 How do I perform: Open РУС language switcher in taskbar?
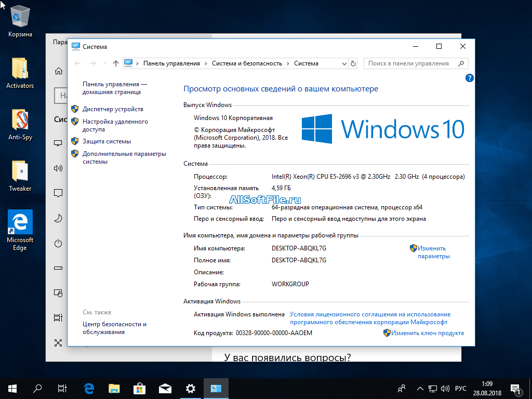click(x=461, y=388)
